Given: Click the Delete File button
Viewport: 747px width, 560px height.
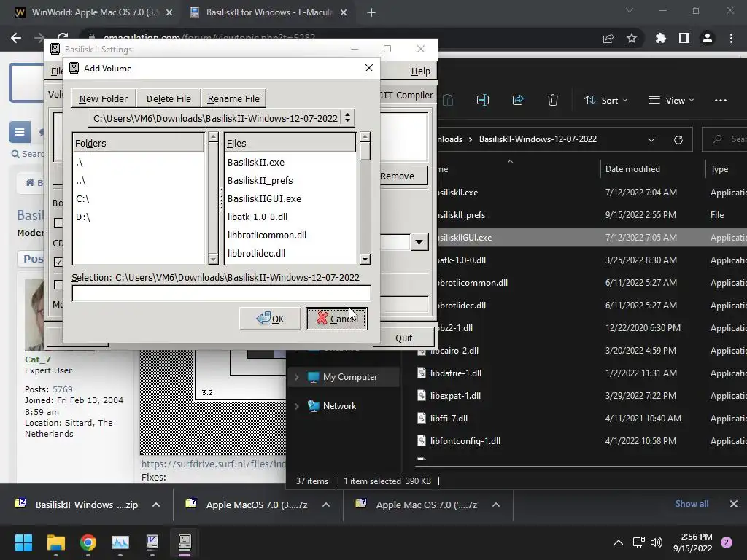Looking at the screenshot, I should pos(169,98).
